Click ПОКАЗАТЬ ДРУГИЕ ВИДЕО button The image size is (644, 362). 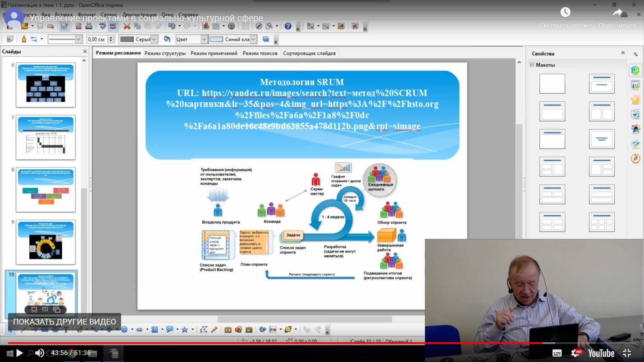64,321
